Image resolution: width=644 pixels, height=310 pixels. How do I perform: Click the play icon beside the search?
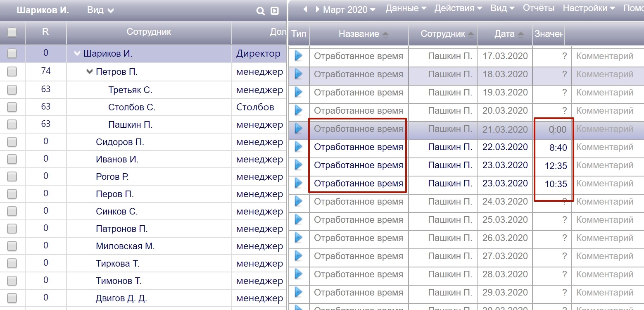point(275,11)
